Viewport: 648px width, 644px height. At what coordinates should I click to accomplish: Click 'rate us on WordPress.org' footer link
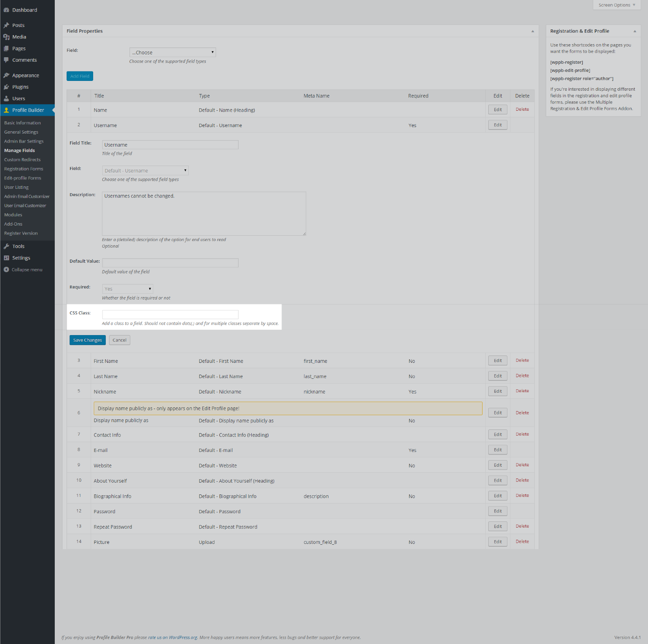point(172,637)
